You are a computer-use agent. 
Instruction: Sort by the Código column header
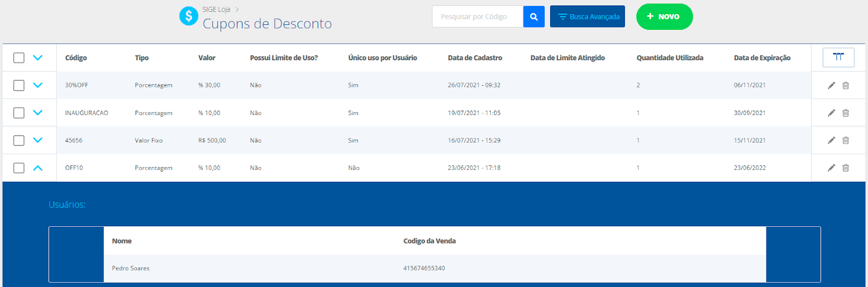(76, 58)
